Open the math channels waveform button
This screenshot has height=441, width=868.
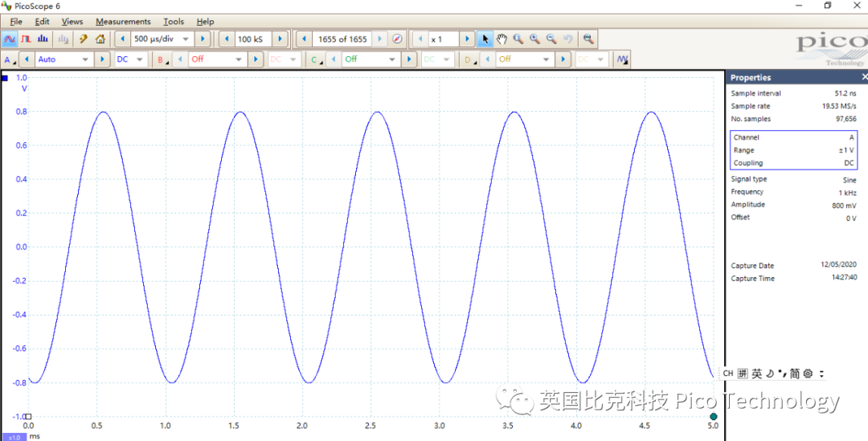click(622, 59)
